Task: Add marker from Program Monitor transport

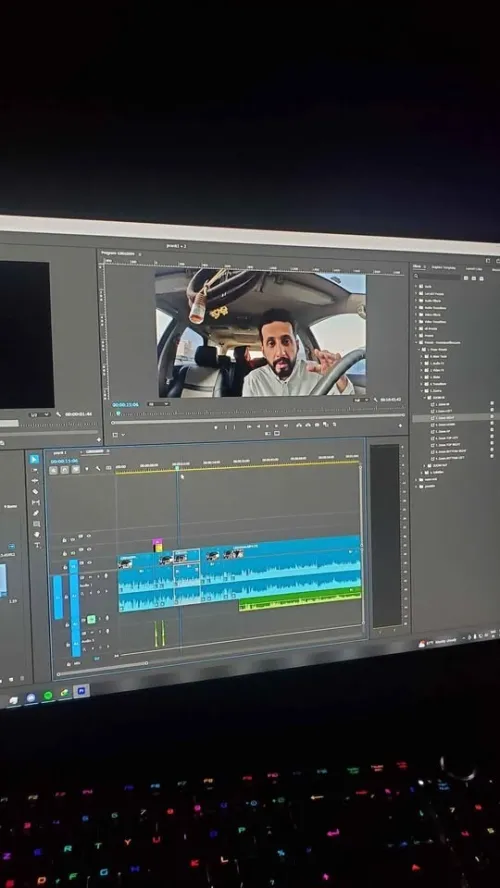Action: click(x=216, y=427)
